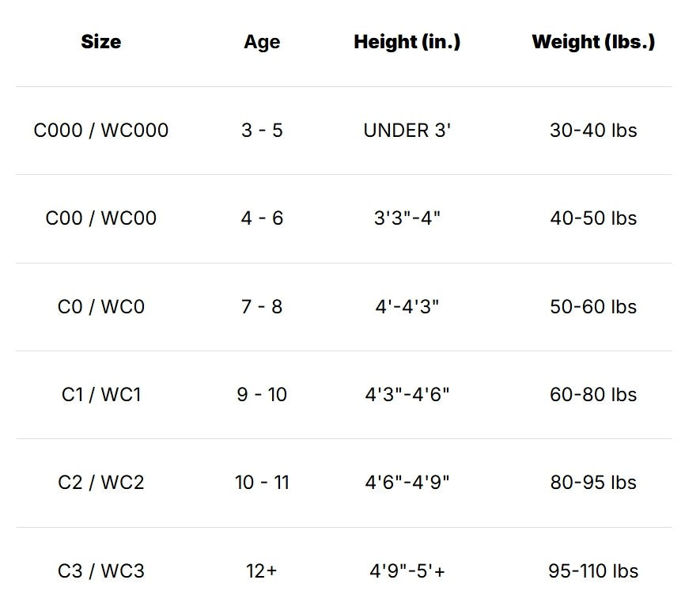Click the Height (in.) column header
Viewport: 700px width, 595px height.
click(407, 42)
